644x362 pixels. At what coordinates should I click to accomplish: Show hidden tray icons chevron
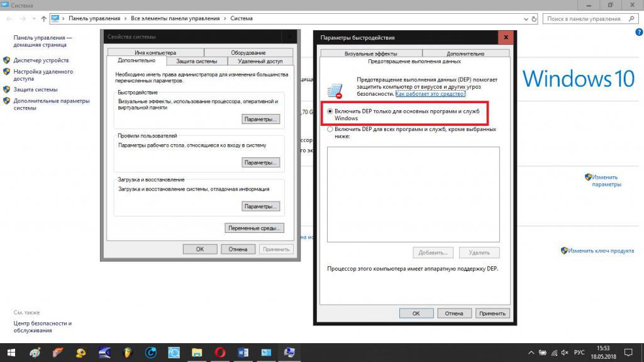click(531, 353)
